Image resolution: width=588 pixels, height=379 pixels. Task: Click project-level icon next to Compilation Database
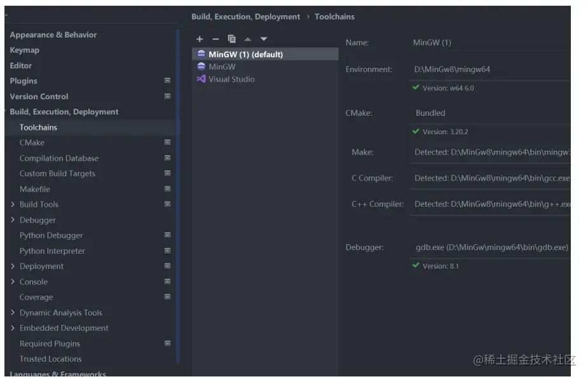click(x=168, y=158)
